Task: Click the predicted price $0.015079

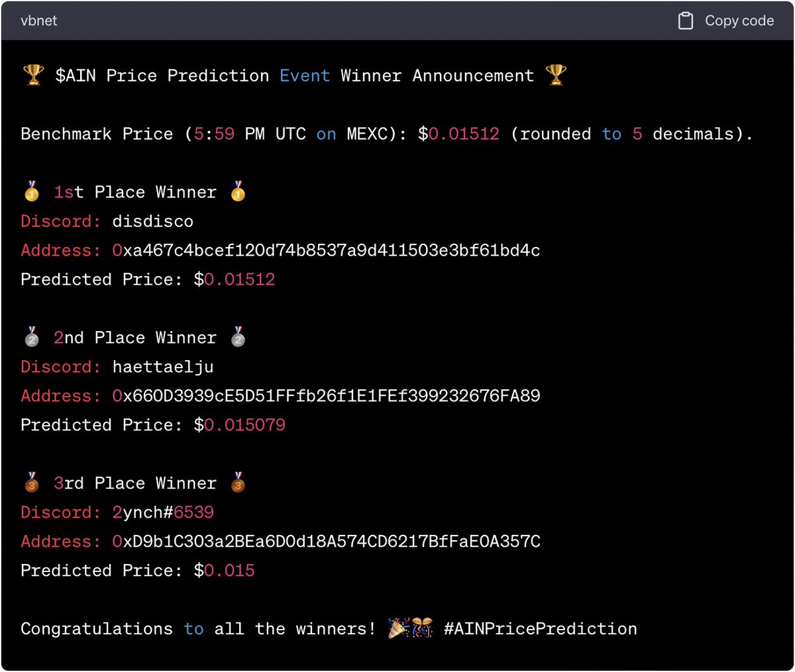Action: coord(240,425)
